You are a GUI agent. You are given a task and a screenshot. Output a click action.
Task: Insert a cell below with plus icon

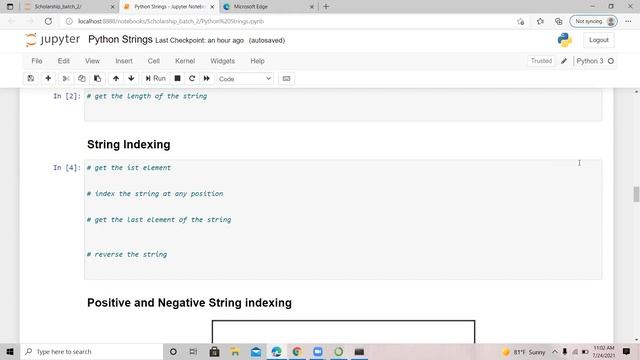48,78
